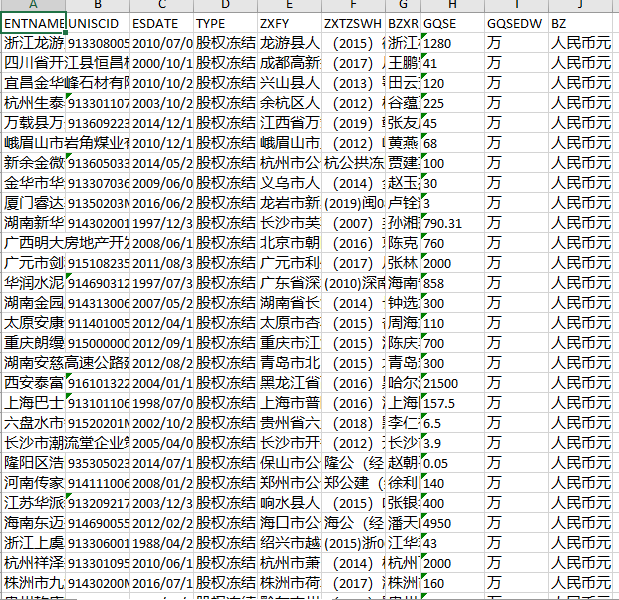
Task: Select the ZXFY header cell
Action: pos(289,23)
